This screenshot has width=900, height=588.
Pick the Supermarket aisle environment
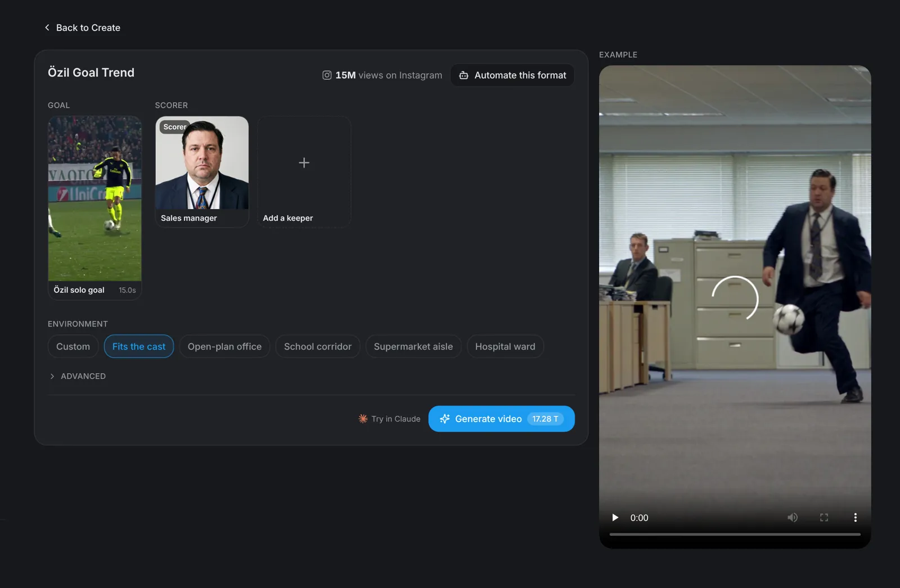pyautogui.click(x=413, y=346)
